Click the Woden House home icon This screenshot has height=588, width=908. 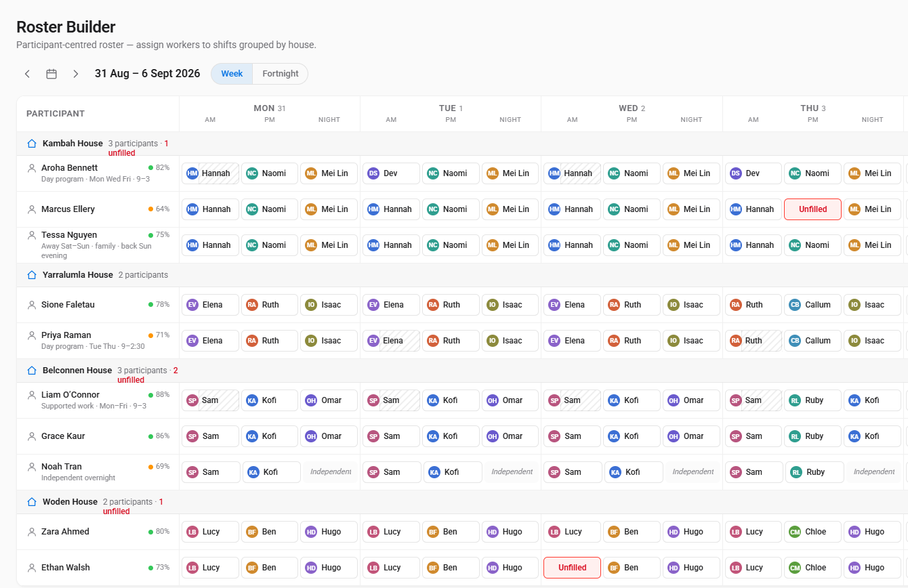31,502
